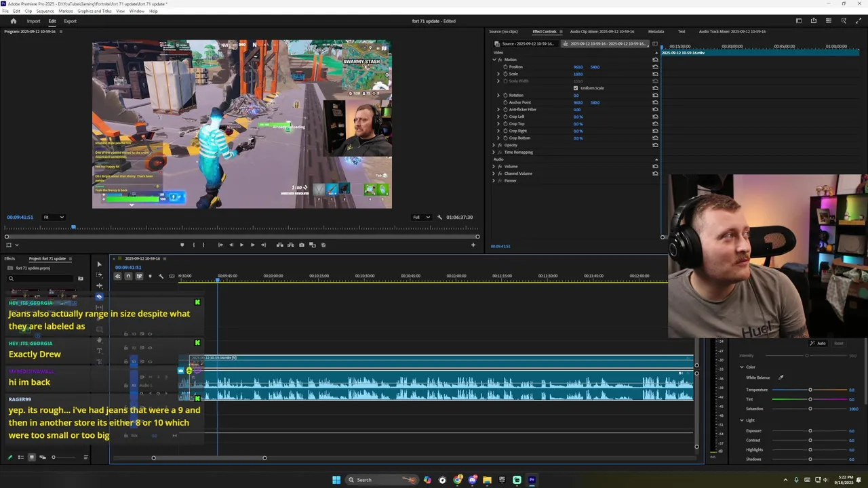Toggle the Position animation stopwatch
This screenshot has width=868, height=488.
(505, 66)
